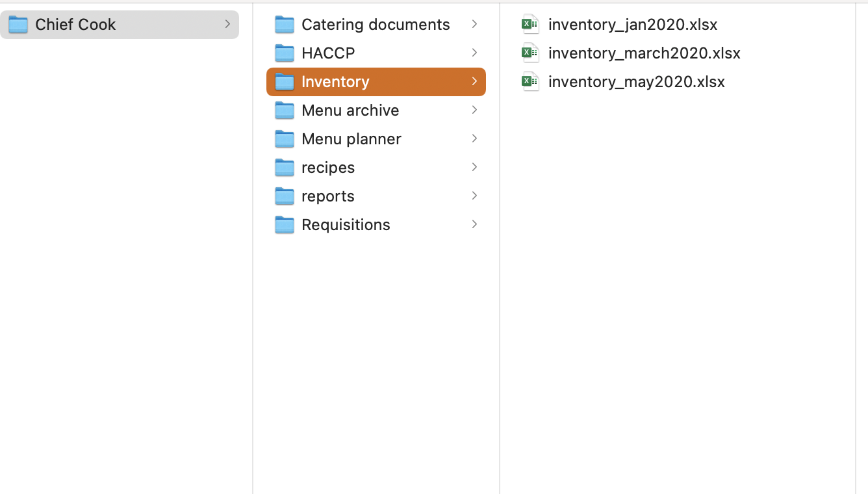Image resolution: width=868 pixels, height=494 pixels.
Task: Click the Excel icon of inventory_jan2020.xlsx
Action: 531,25
